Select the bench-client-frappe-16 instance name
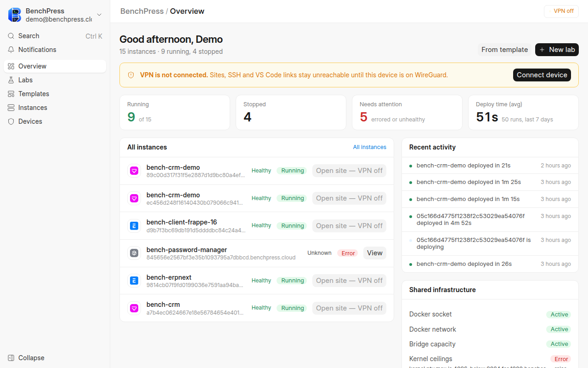Viewport: 588px width, 368px height. (x=181, y=222)
